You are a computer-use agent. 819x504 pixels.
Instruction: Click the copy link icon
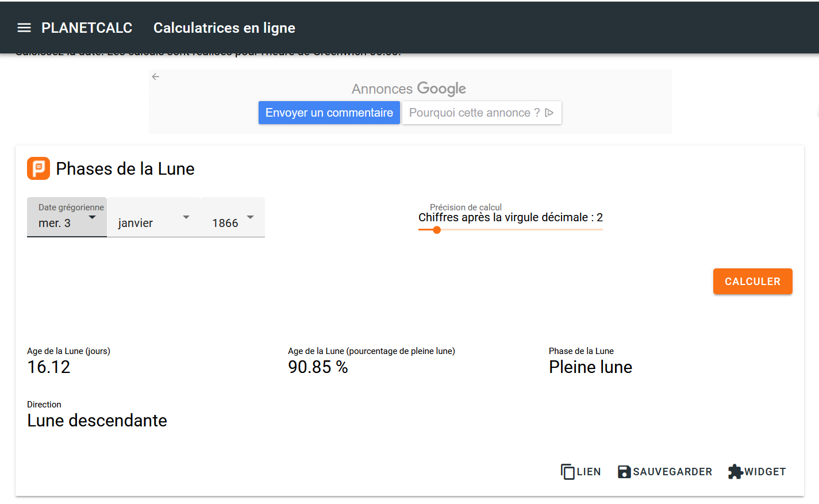coord(568,472)
